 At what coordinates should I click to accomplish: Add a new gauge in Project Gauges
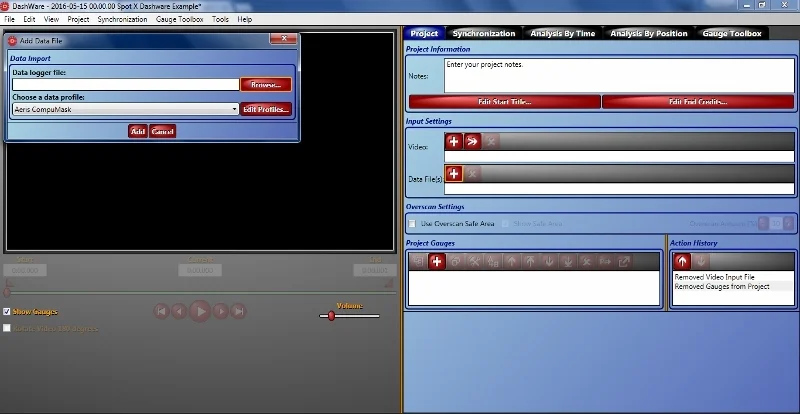tap(436, 261)
